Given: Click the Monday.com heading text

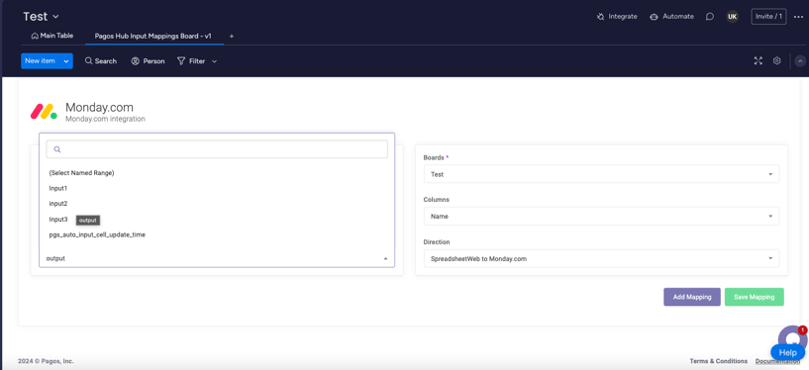Looking at the screenshot, I should click(99, 107).
